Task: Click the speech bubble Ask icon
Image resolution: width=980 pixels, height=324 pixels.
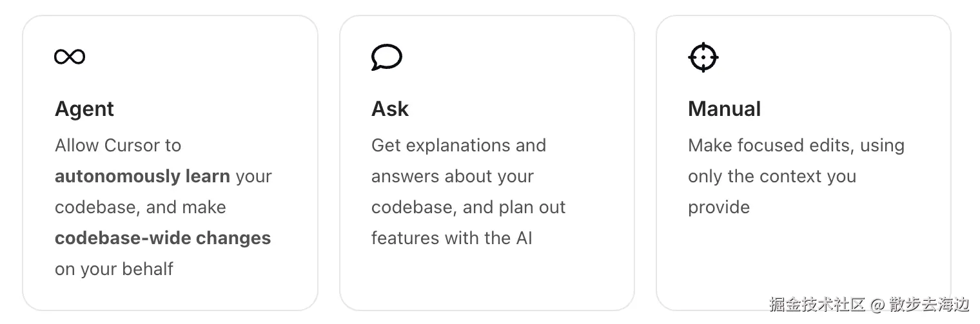Action: pyautogui.click(x=387, y=57)
